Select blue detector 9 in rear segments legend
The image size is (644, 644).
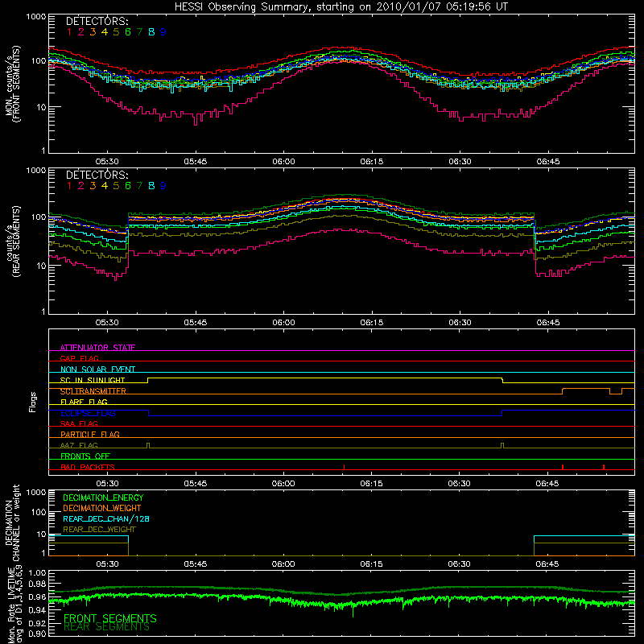[163, 186]
